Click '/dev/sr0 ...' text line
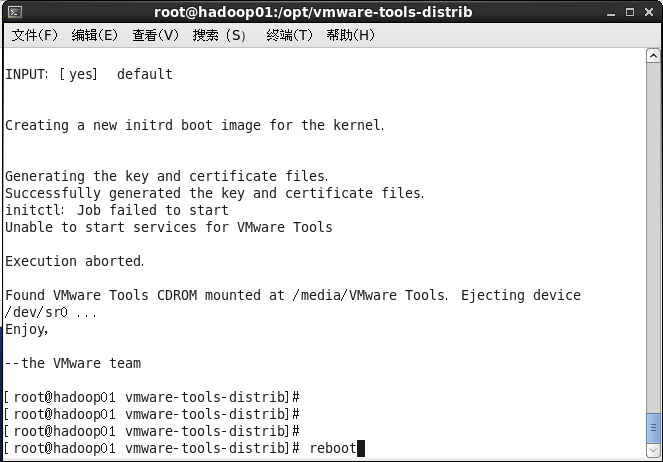This screenshot has height=462, width=663. click(x=51, y=312)
